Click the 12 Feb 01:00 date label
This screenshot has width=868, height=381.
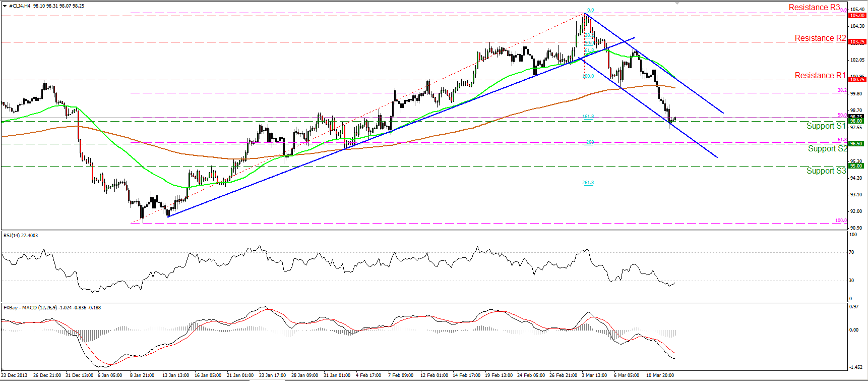pyautogui.click(x=434, y=375)
